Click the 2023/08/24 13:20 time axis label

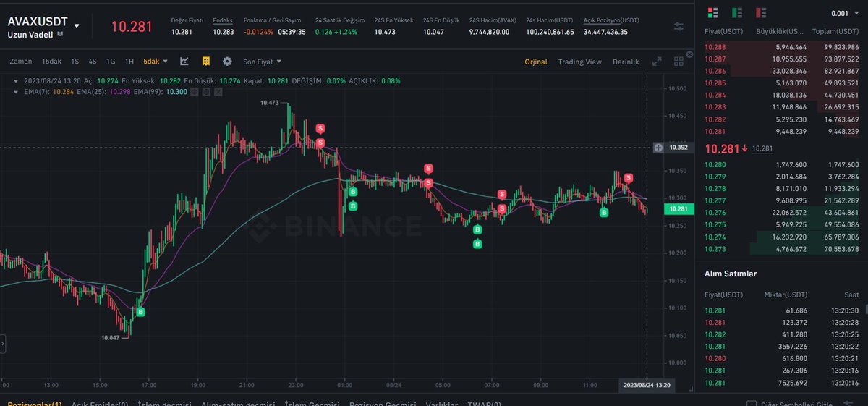pos(646,385)
